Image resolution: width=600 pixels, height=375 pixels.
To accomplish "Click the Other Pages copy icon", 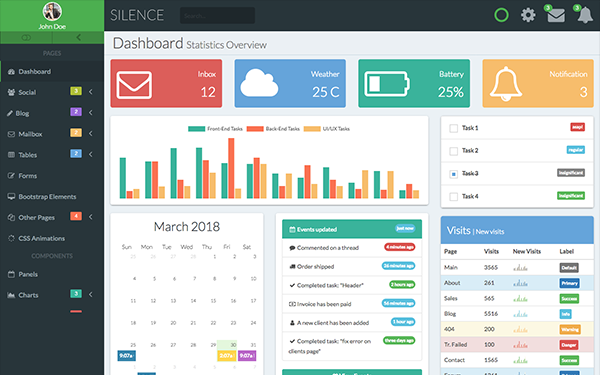I will click(11, 217).
